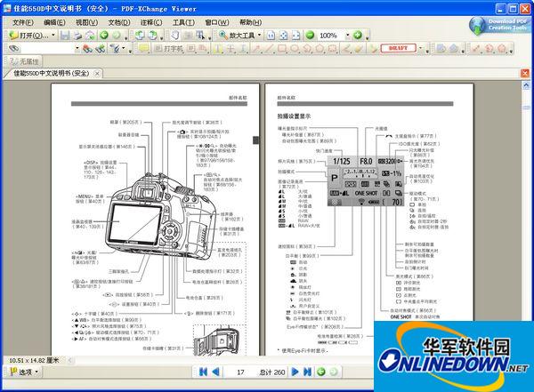Click Find Previous binoculars icon
This screenshot has height=392, width=534.
(x=87, y=49)
